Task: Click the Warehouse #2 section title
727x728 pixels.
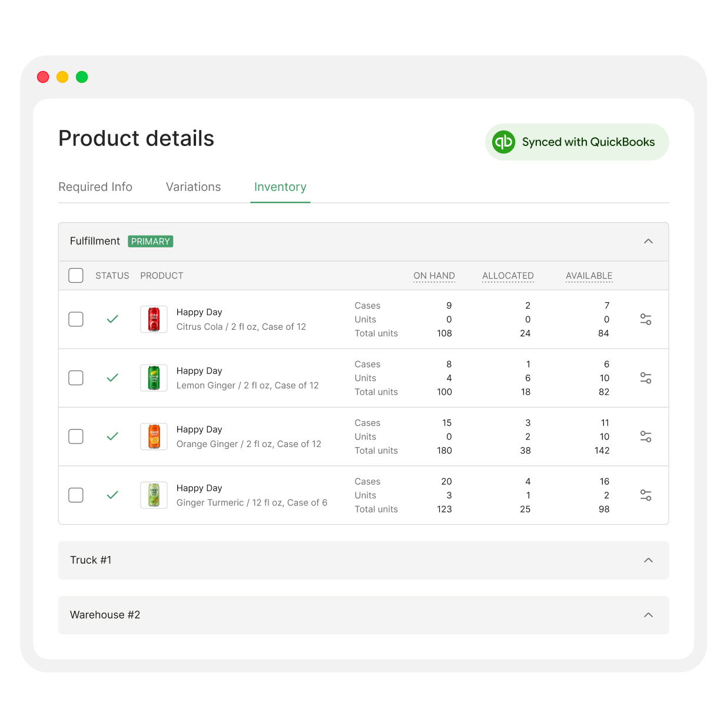Action: click(x=105, y=615)
